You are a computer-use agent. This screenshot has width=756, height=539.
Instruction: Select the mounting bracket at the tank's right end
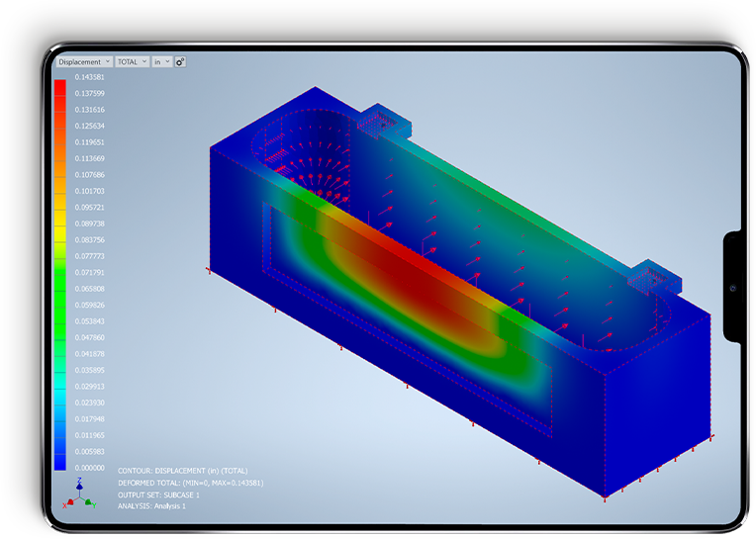point(657,279)
